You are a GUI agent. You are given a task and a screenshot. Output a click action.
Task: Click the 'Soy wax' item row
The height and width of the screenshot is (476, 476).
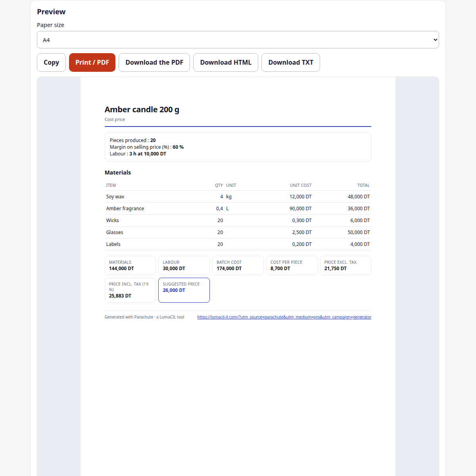238,197
